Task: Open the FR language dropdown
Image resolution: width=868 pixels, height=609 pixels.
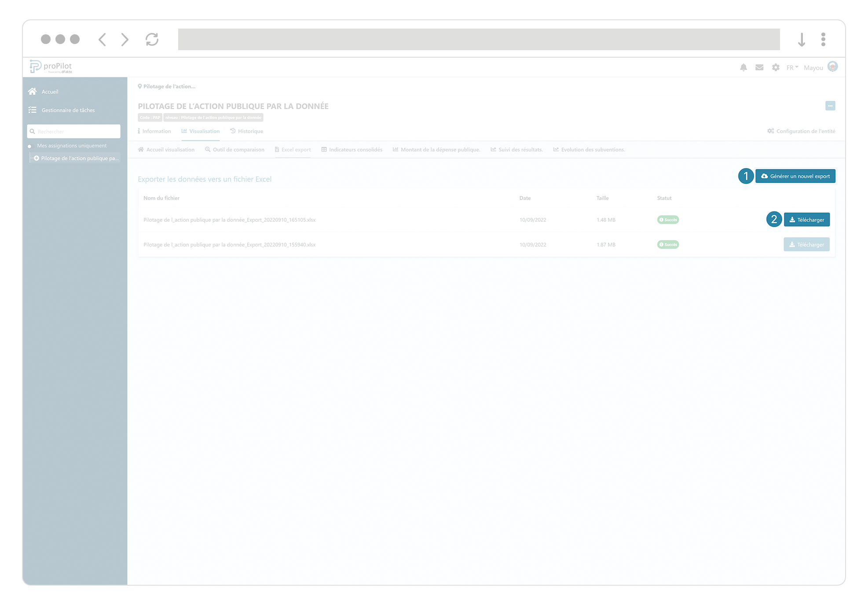Action: [792, 67]
